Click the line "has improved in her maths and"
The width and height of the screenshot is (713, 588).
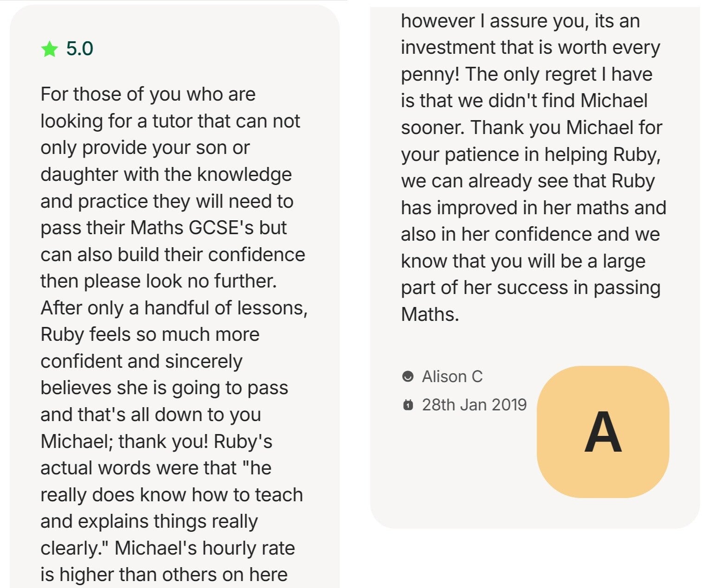point(533,208)
